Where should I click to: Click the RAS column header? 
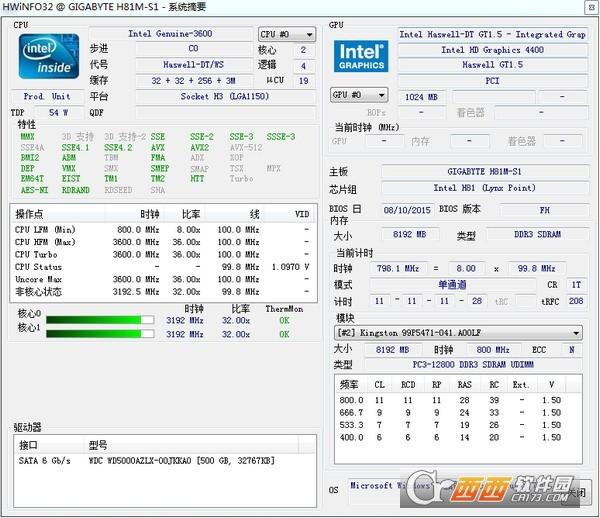click(x=465, y=384)
